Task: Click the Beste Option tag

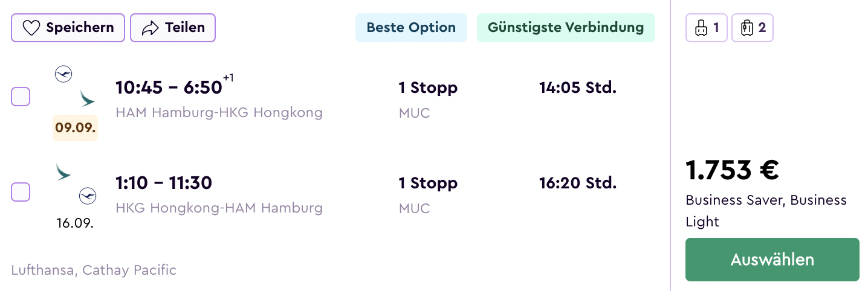Action: (411, 28)
